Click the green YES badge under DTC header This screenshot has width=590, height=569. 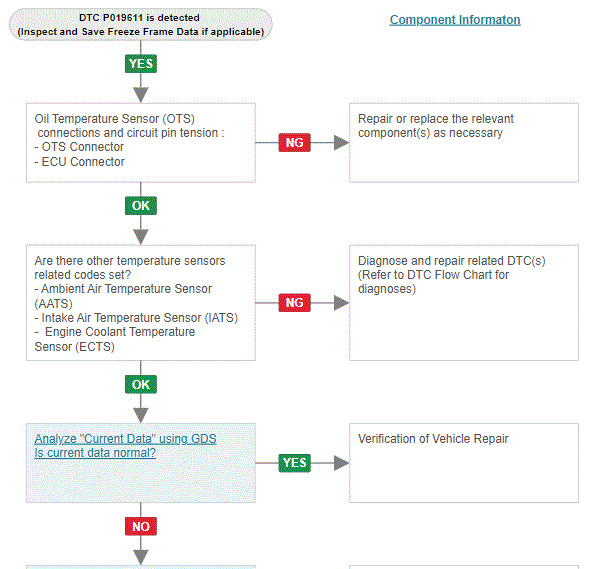click(x=141, y=64)
